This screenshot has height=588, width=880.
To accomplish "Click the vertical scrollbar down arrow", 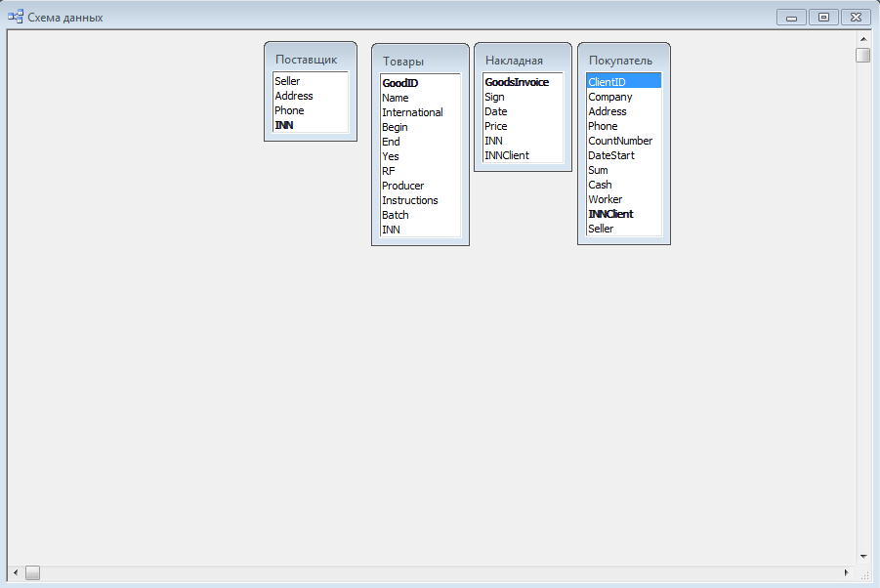I will [x=863, y=557].
